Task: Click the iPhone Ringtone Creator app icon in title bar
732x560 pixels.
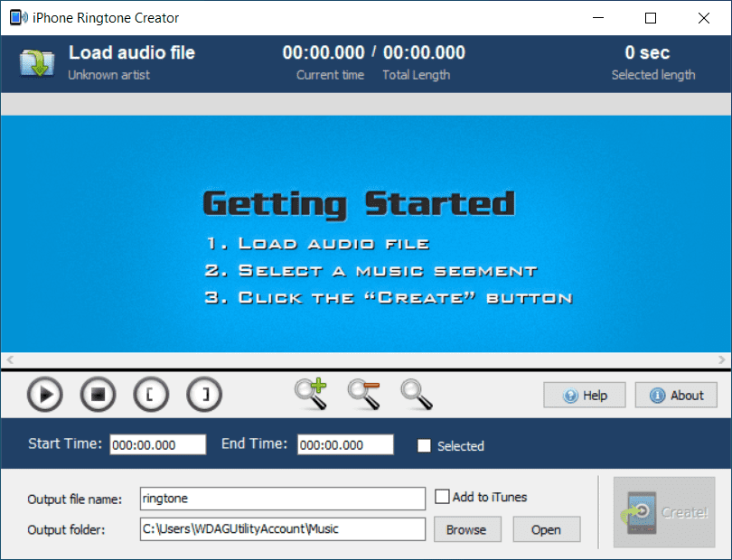Action: (x=18, y=18)
